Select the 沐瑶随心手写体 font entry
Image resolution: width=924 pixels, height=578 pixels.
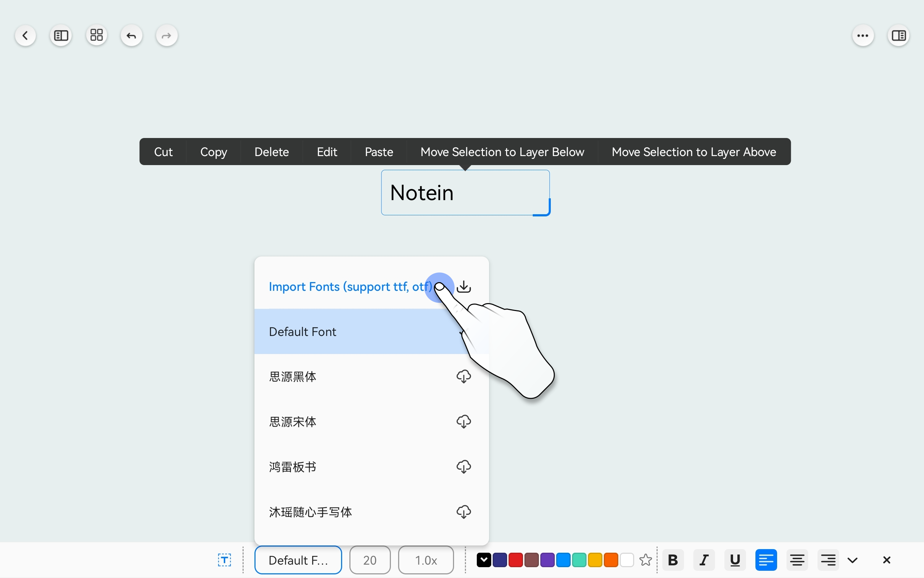[x=371, y=512]
